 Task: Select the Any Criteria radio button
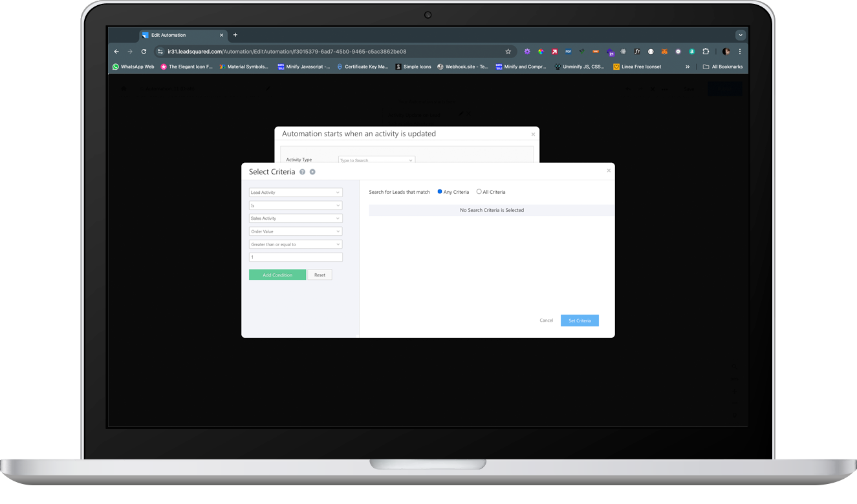(440, 192)
